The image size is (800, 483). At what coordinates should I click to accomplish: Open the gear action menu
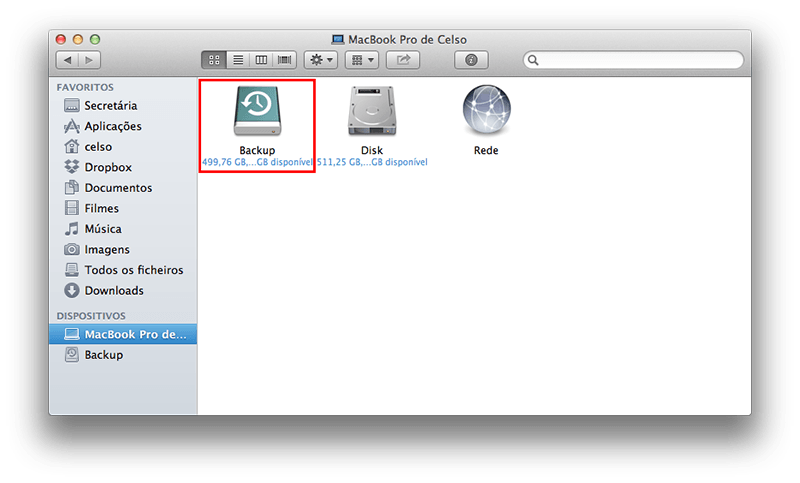pyautogui.click(x=321, y=60)
